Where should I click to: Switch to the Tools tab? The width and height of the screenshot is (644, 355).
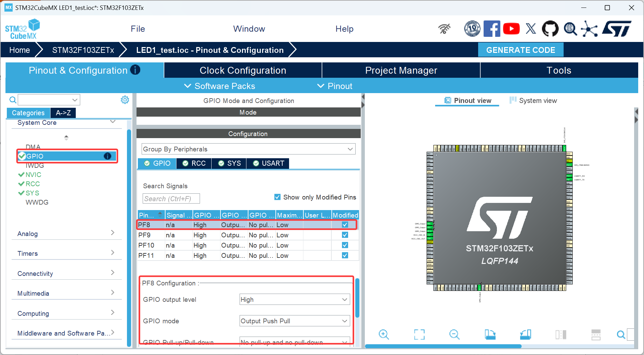[x=559, y=70]
